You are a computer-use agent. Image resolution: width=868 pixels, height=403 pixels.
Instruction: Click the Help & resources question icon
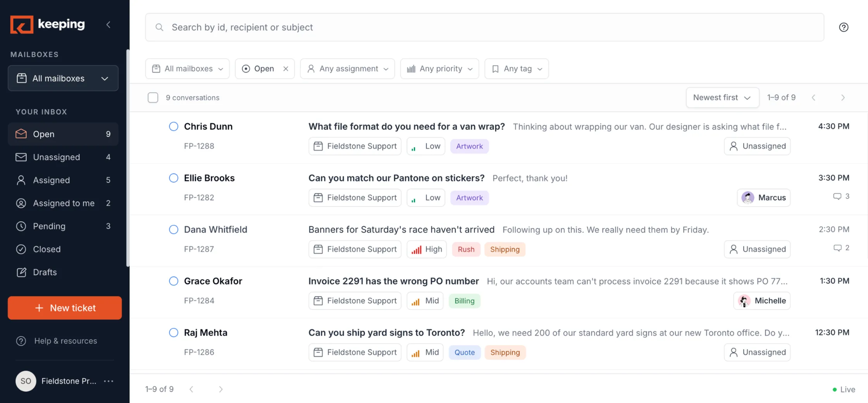21,341
